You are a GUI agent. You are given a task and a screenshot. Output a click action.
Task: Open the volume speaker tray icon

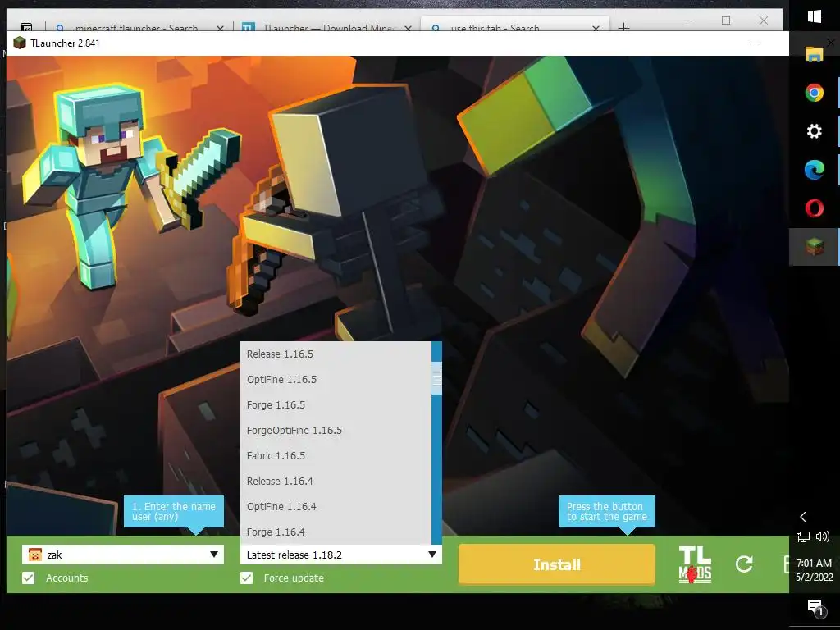point(823,536)
